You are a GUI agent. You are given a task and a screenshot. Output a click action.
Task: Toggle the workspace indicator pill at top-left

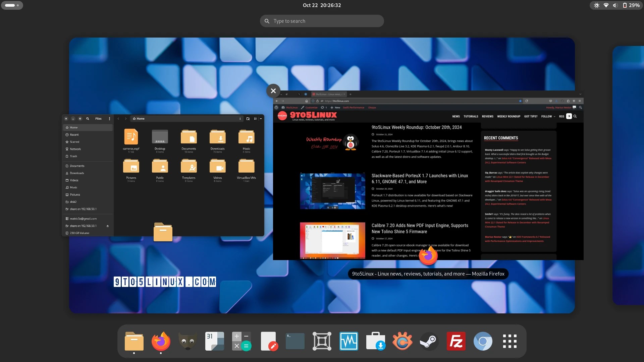12,5
